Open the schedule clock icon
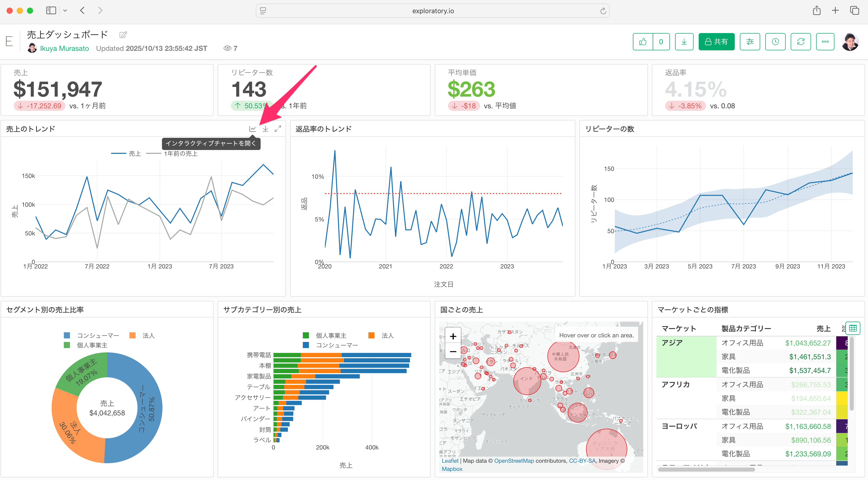868x480 pixels. (775, 42)
